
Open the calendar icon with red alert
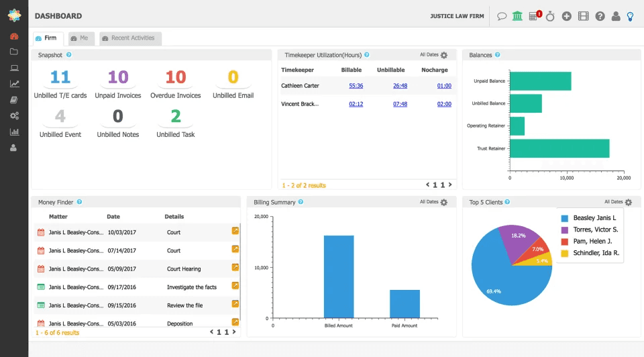tap(535, 15)
